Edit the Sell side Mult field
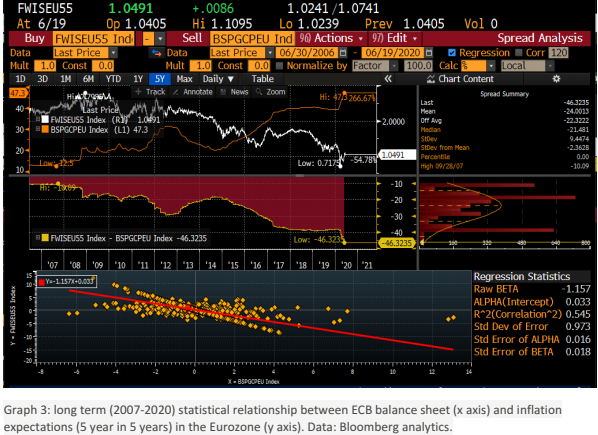The height and width of the screenshot is (435, 598). [201, 66]
